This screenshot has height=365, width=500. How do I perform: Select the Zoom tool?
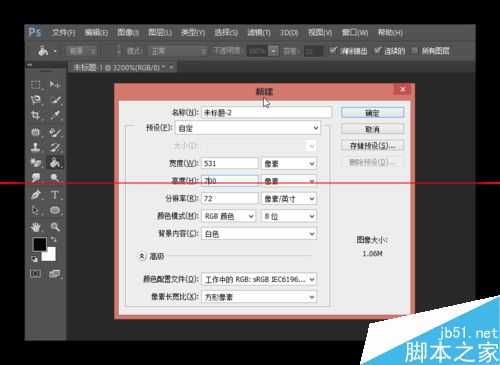pos(55,227)
